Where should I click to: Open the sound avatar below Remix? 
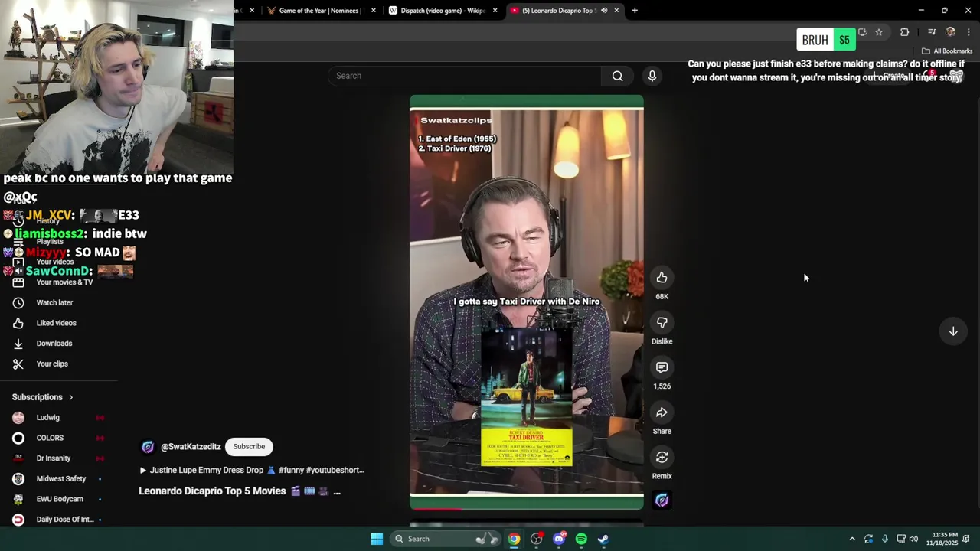[661, 500]
